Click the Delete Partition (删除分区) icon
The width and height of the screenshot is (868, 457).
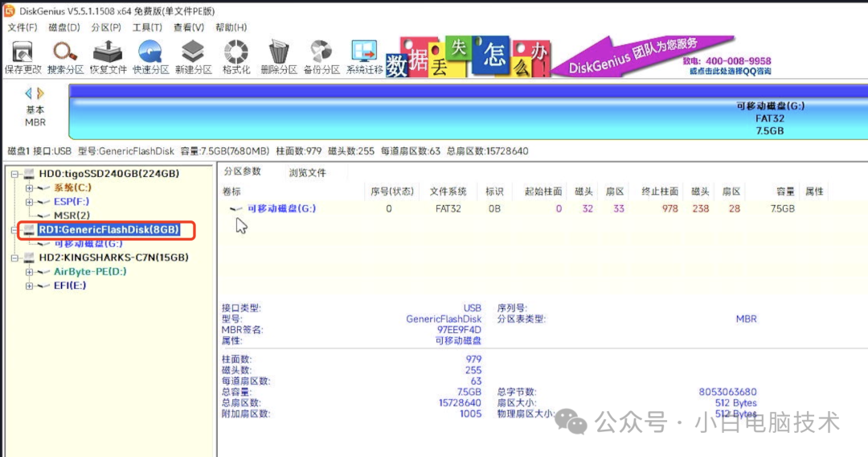click(x=278, y=57)
